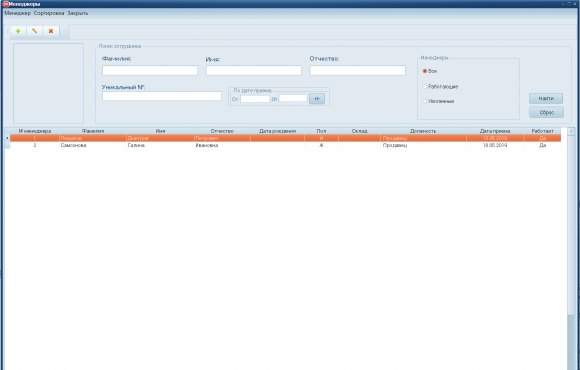
Task: Click the +/- date range toggle button
Action: click(x=317, y=99)
